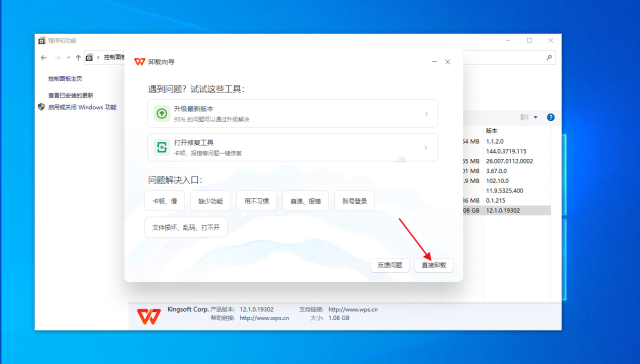
Task: Click 直接卸载 button
Action: pyautogui.click(x=433, y=265)
